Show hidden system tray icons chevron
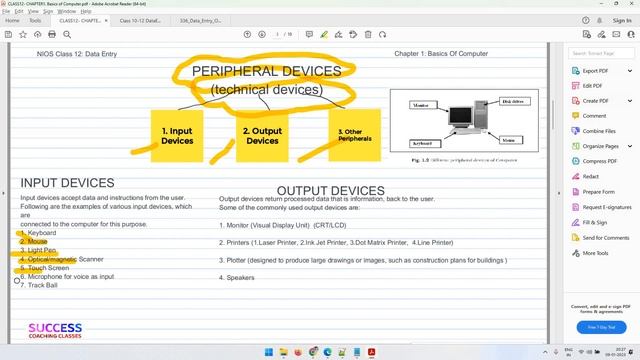 pyautogui.click(x=545, y=352)
